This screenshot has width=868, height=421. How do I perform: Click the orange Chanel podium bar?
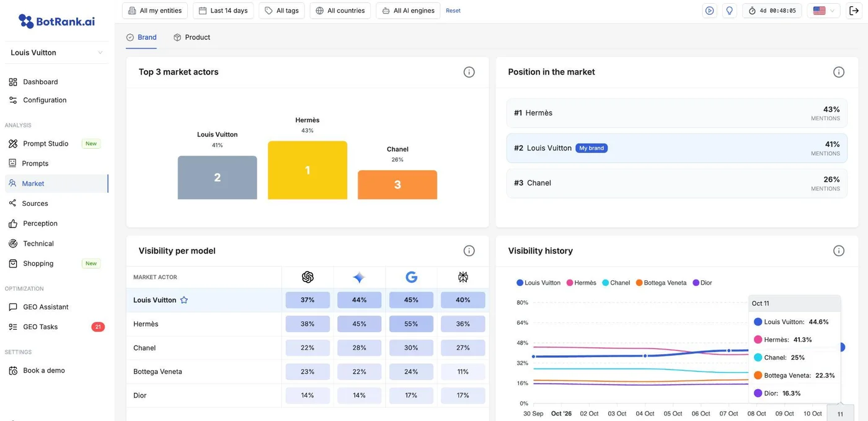397,185
